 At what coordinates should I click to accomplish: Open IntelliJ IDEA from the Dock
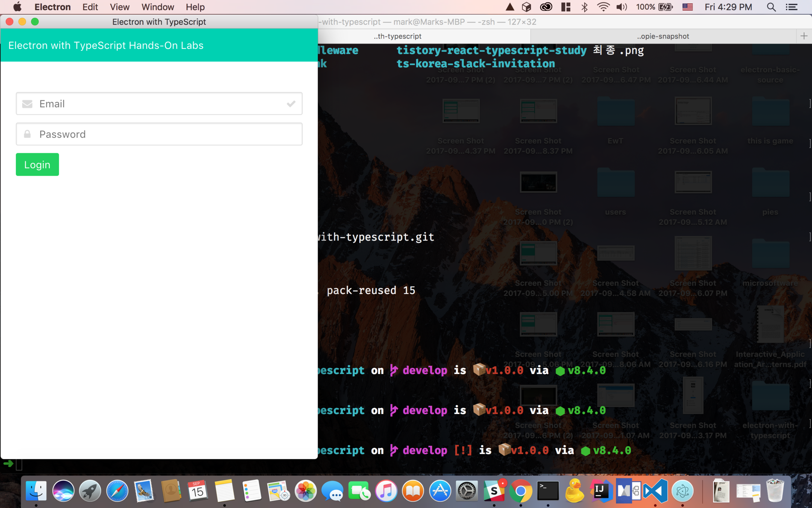(601, 491)
